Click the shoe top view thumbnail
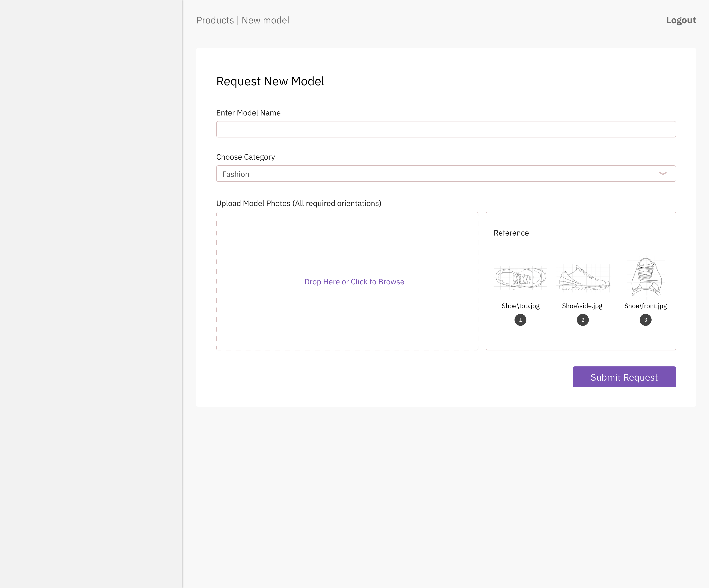The image size is (709, 588). coord(520,278)
